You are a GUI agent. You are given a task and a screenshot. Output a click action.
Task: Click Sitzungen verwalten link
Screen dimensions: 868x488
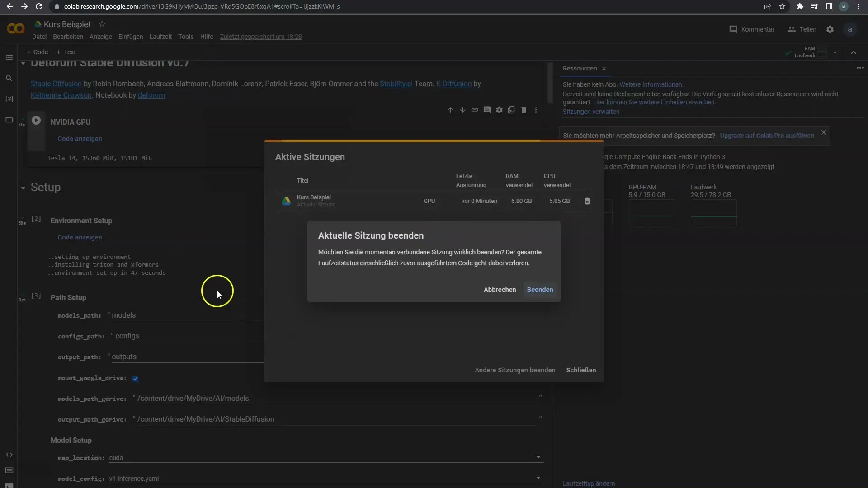pyautogui.click(x=591, y=112)
